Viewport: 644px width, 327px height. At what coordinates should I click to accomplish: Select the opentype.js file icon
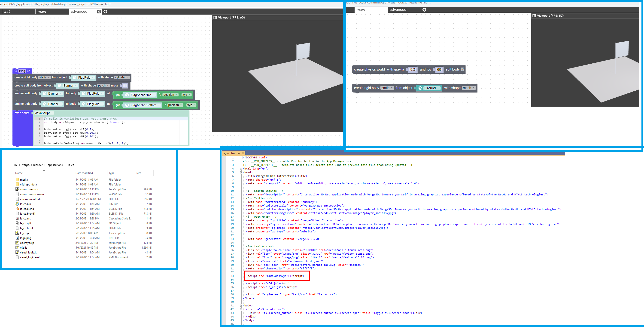17,243
